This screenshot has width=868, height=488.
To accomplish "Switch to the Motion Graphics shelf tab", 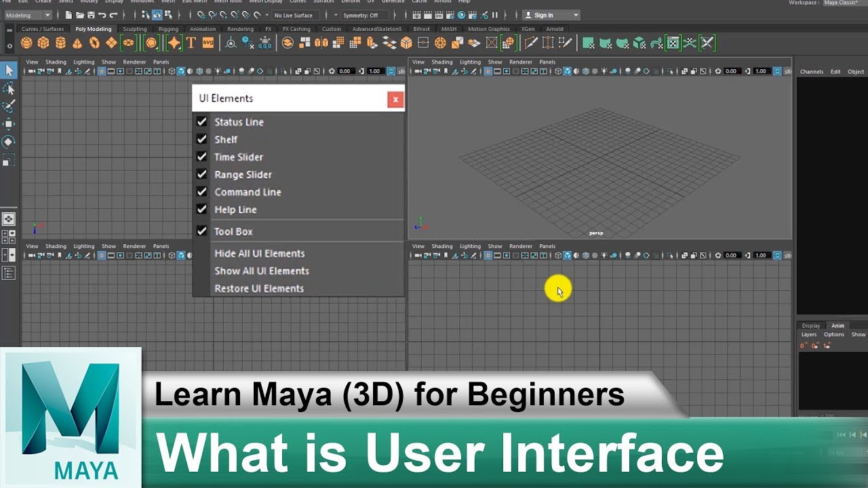I will pyautogui.click(x=489, y=29).
